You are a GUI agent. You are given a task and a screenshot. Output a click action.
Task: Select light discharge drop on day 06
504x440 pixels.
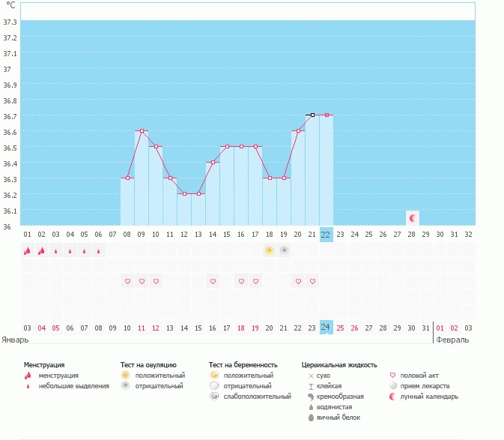tap(99, 251)
